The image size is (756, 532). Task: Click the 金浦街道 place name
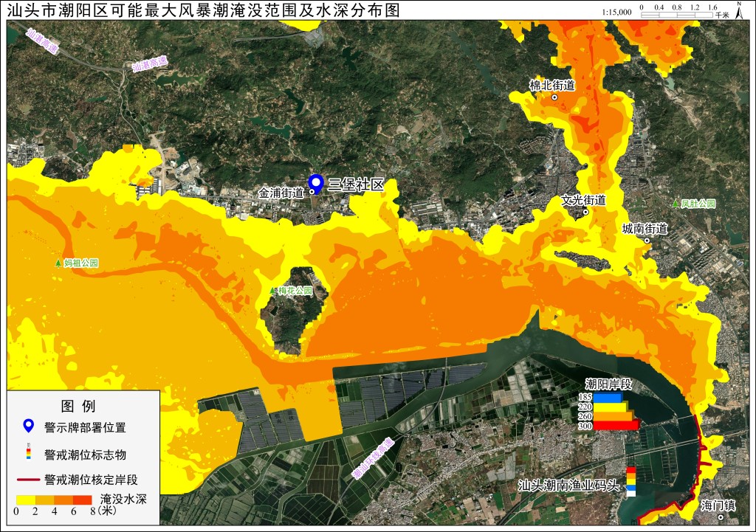pyautogui.click(x=281, y=193)
